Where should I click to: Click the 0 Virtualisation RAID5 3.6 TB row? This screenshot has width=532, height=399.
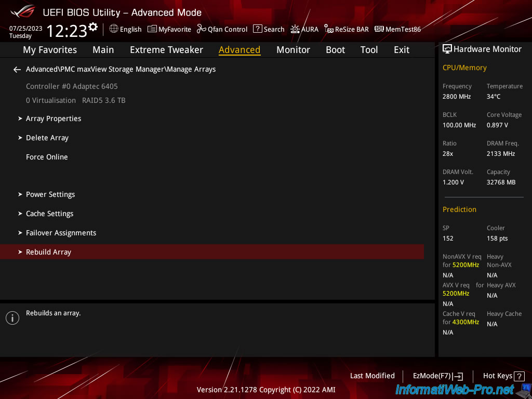[x=76, y=100]
